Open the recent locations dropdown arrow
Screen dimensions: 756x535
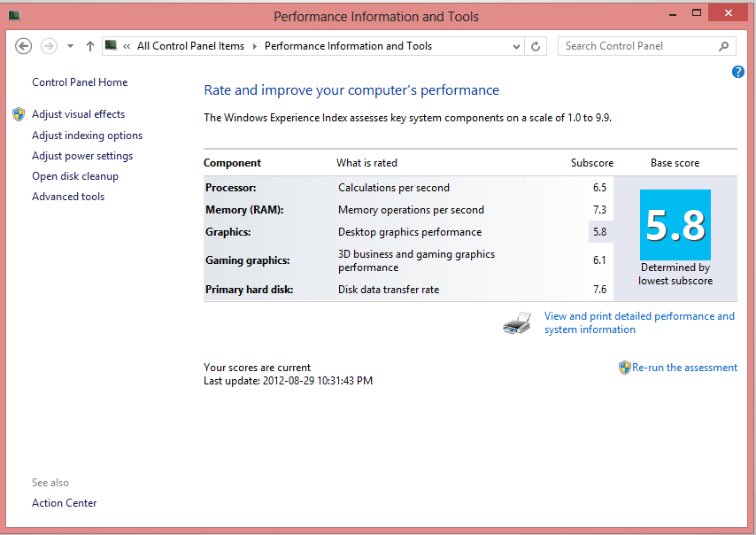(x=71, y=46)
